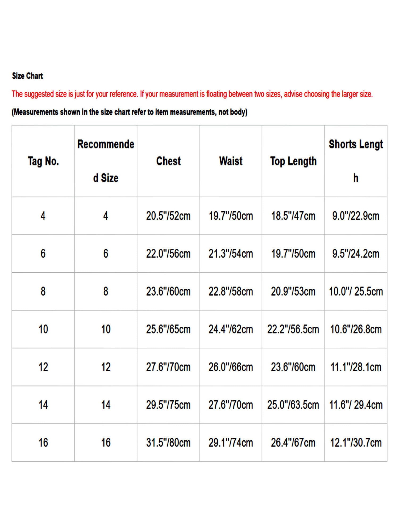The image size is (399, 532).
Task: Select the Waist column header
Action: click(x=231, y=161)
